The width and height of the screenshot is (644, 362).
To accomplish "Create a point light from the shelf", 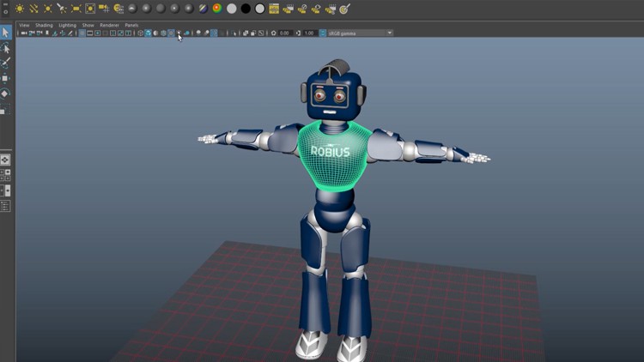I will click(47, 9).
